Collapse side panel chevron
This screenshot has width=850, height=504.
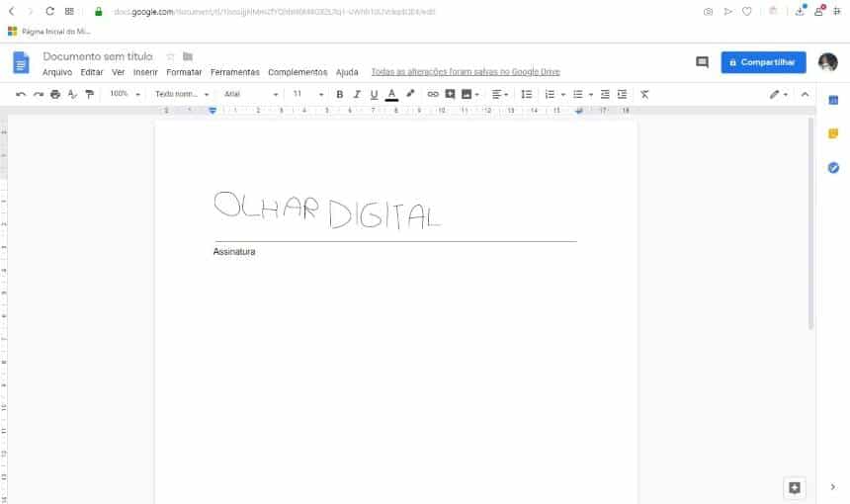coord(833,487)
